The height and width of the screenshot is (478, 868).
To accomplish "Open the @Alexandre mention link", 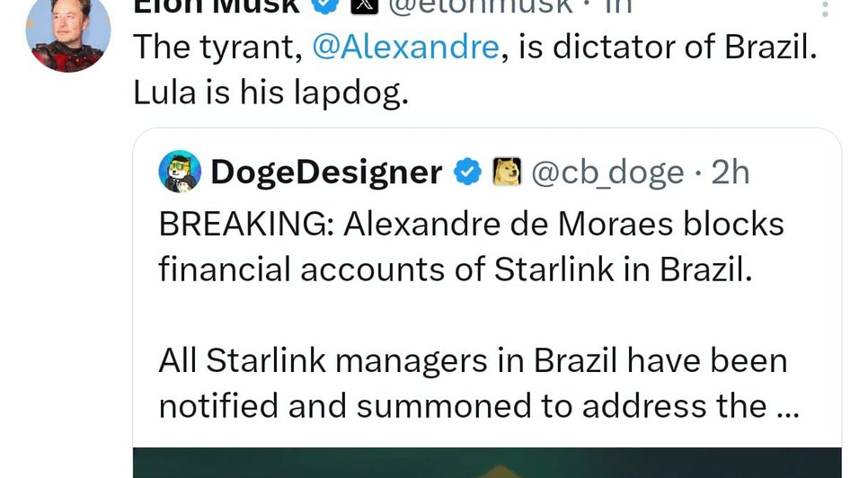I will tap(404, 48).
